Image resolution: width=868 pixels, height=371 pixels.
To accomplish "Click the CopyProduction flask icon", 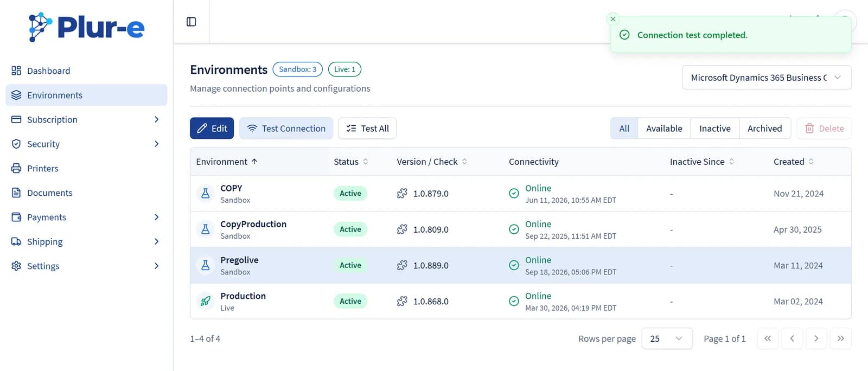I will pyautogui.click(x=206, y=229).
